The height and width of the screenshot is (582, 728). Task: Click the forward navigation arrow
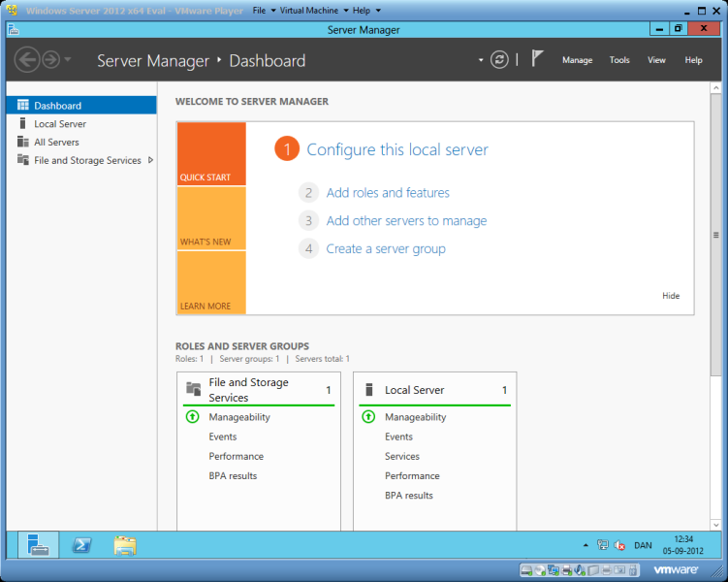(x=50, y=60)
